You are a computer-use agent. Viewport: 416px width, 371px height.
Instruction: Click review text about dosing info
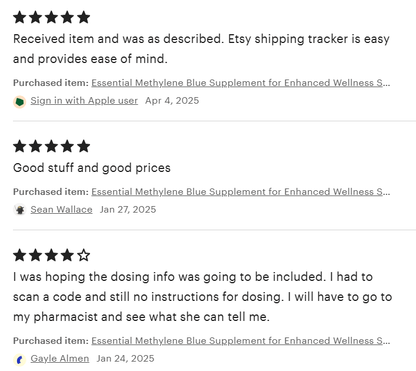[202, 297]
